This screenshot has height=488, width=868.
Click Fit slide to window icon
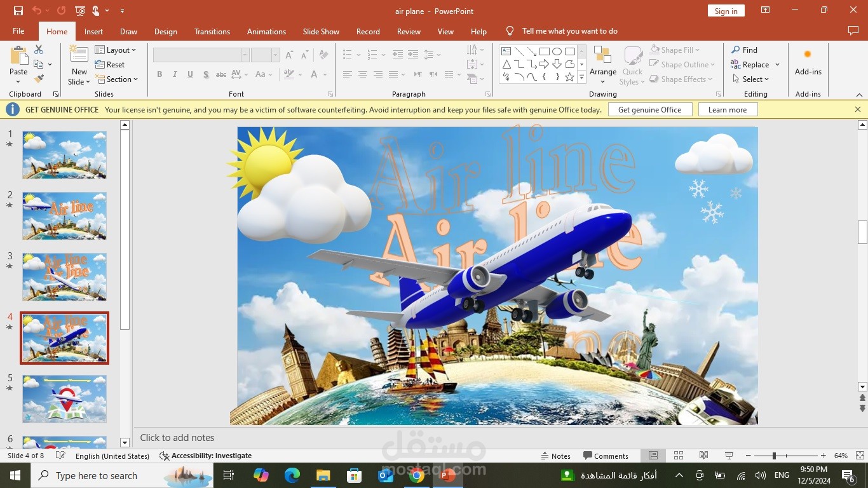[860, 456]
